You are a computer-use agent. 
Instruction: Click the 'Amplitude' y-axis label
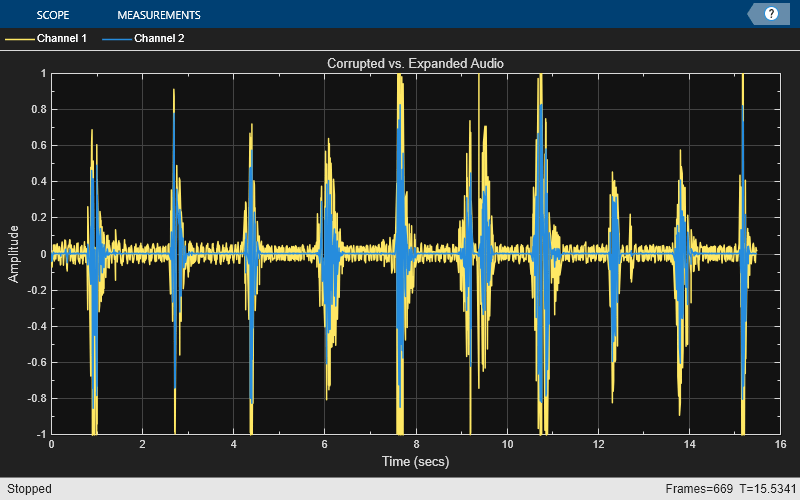[x=13, y=254]
